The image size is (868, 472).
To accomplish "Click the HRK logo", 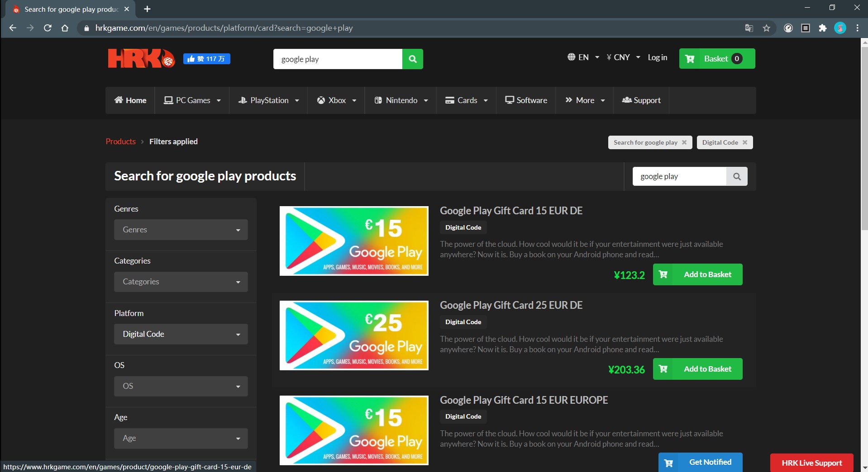I will (141, 58).
